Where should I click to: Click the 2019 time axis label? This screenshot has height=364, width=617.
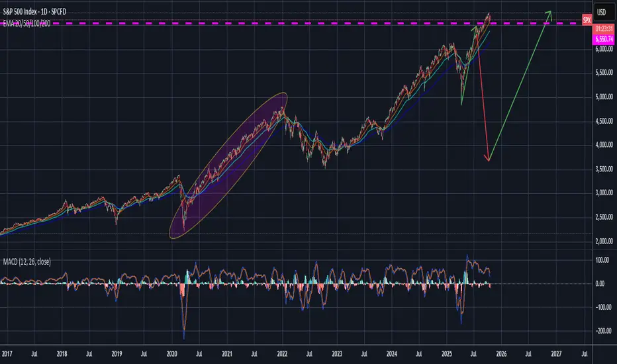point(117,354)
